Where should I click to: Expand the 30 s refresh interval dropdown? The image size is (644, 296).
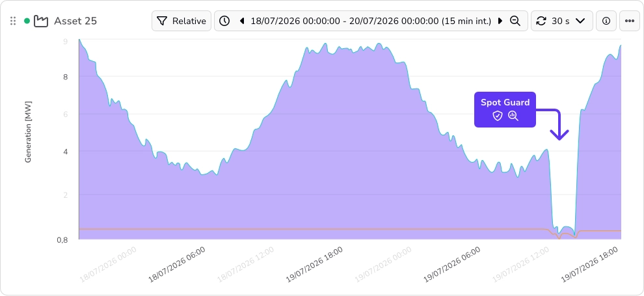click(580, 21)
